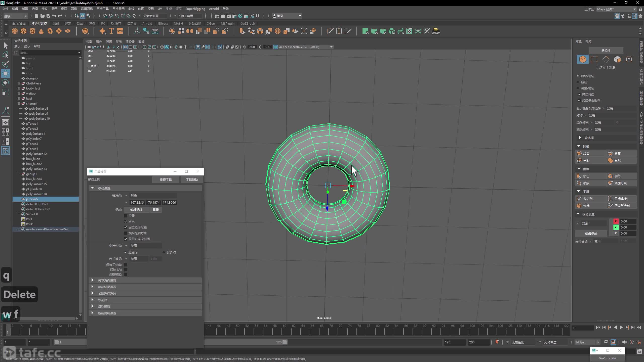This screenshot has height=362, width=644.
Task: Expand the ClothPiece node in outliner
Action: (19, 83)
